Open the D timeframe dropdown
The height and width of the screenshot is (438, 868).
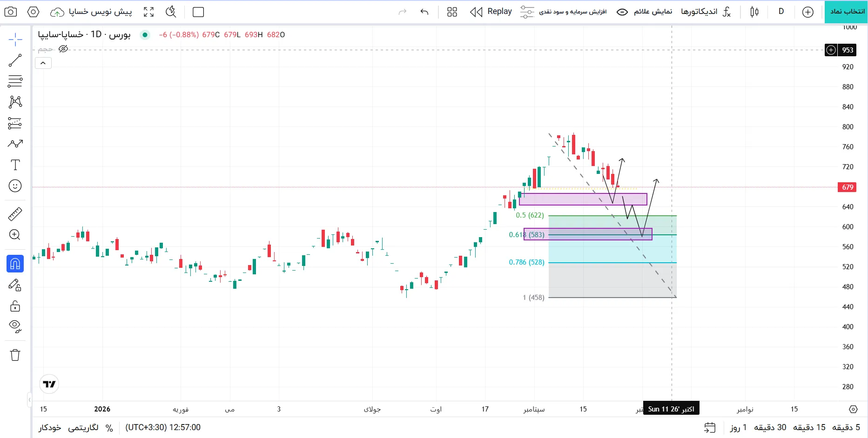click(x=781, y=12)
